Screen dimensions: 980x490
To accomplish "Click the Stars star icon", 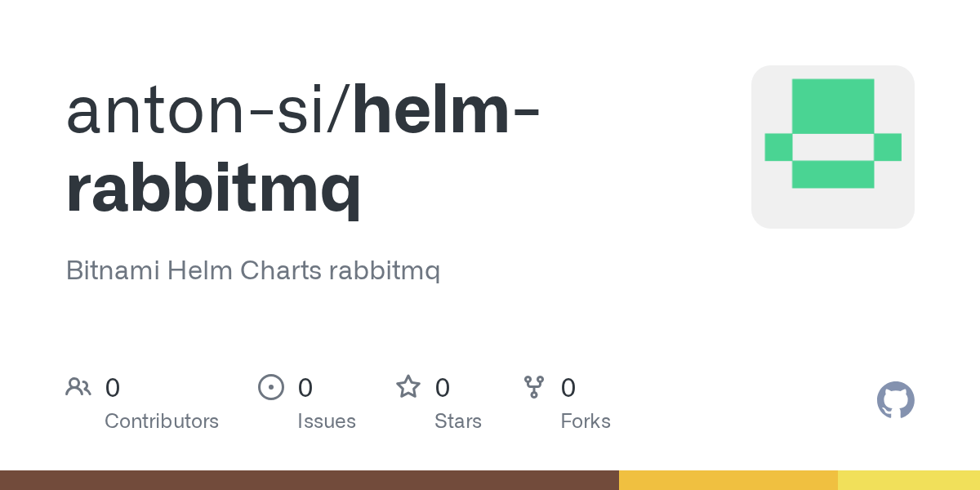I will [x=408, y=386].
